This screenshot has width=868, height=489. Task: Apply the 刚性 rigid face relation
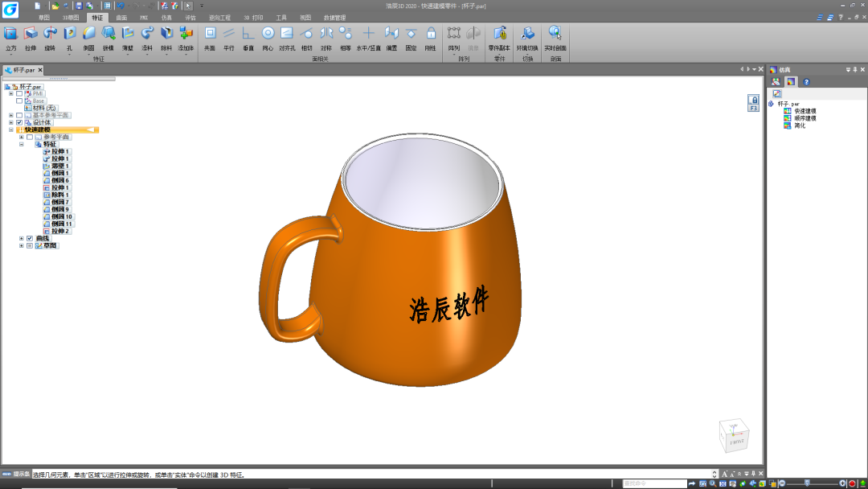pos(431,39)
